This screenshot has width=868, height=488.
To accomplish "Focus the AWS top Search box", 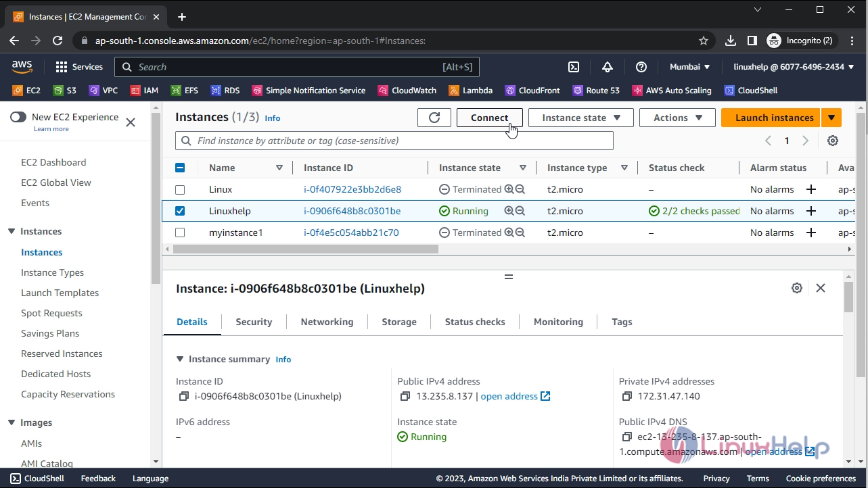I will pyautogui.click(x=297, y=67).
